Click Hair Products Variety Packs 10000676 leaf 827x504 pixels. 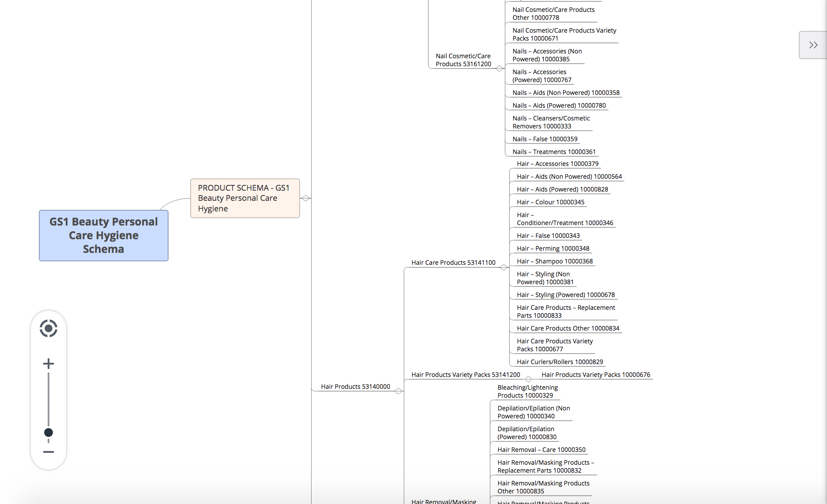(596, 375)
